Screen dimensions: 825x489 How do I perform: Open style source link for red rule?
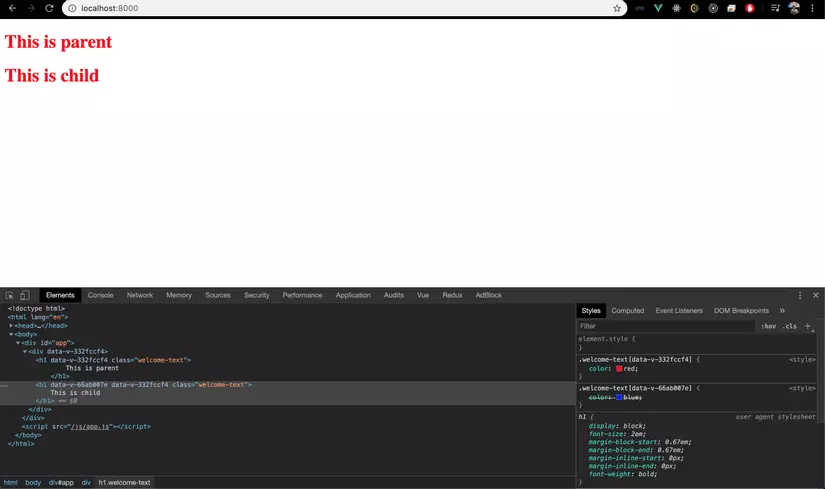click(x=802, y=360)
